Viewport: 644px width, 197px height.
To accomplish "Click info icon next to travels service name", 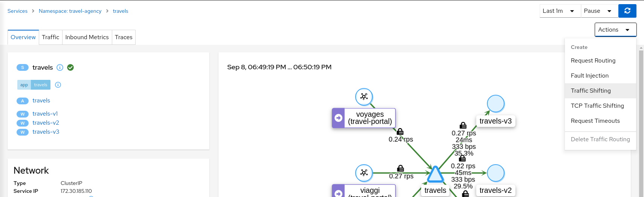I will tap(60, 67).
